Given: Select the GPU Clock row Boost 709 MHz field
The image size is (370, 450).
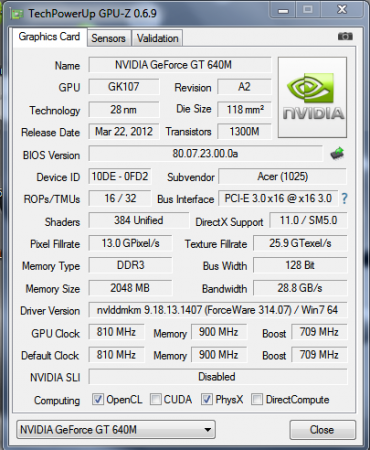Looking at the screenshot, I should pos(319,332).
